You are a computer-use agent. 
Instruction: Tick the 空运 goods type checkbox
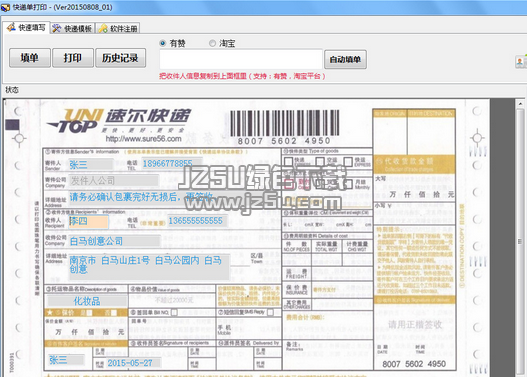click(x=320, y=161)
